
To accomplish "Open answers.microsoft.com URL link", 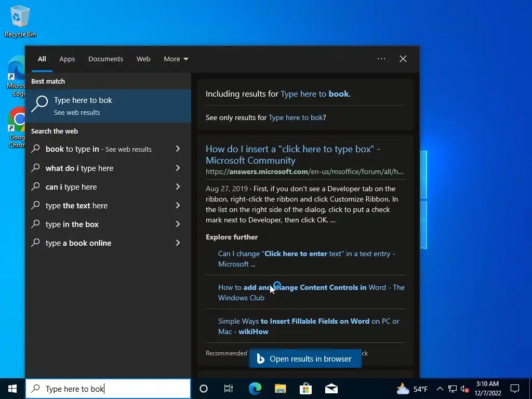I will point(304,171).
